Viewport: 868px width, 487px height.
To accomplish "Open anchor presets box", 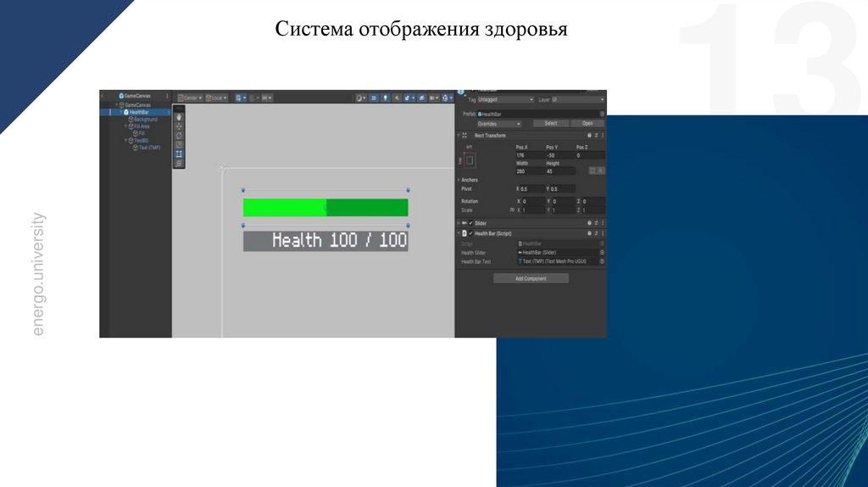I will (470, 160).
